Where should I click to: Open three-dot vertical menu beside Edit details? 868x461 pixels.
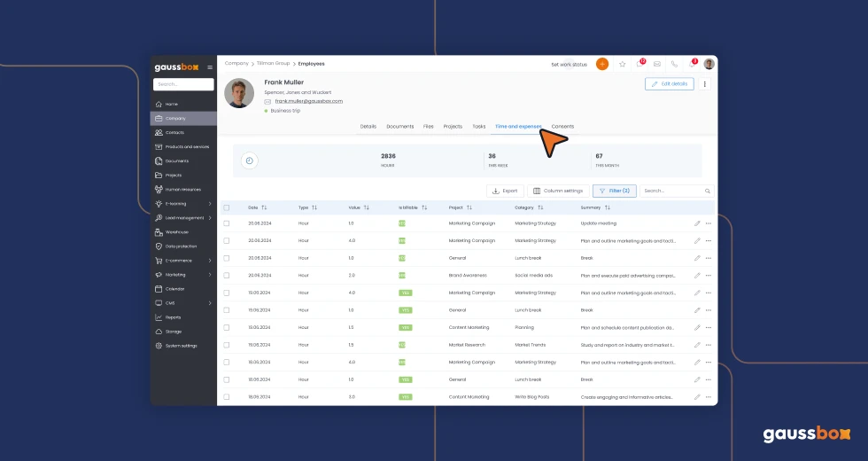[x=705, y=84]
